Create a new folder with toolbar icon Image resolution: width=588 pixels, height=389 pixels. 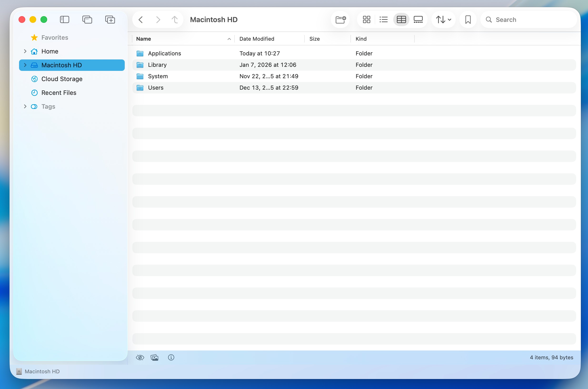pyautogui.click(x=340, y=19)
